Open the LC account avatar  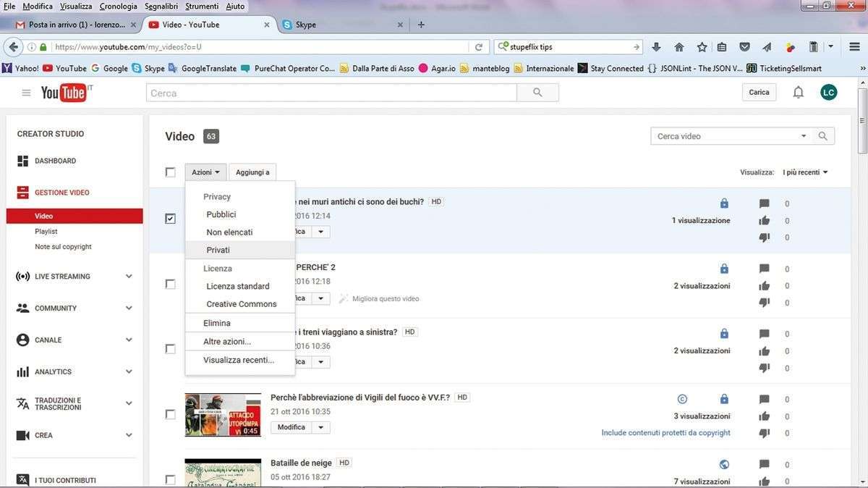point(829,93)
